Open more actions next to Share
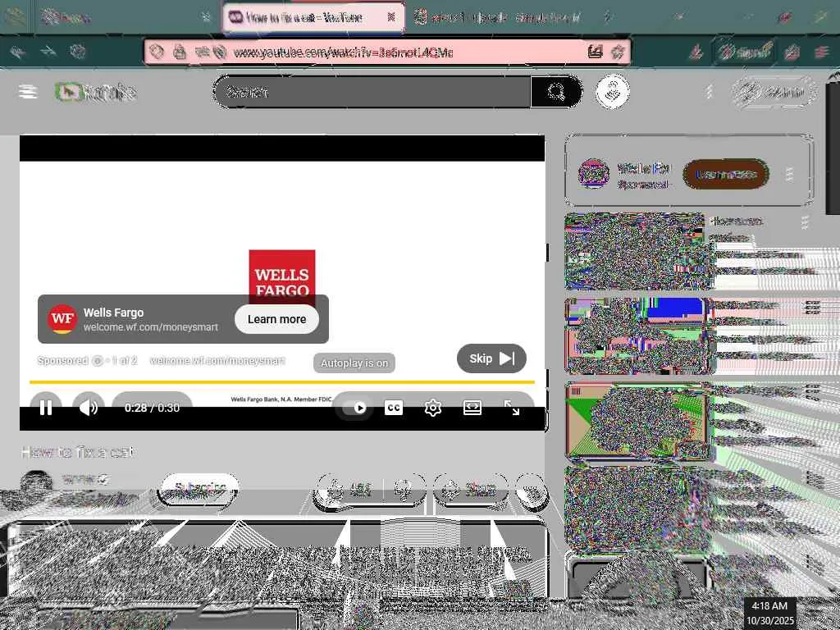The height and width of the screenshot is (630, 840). 531,489
